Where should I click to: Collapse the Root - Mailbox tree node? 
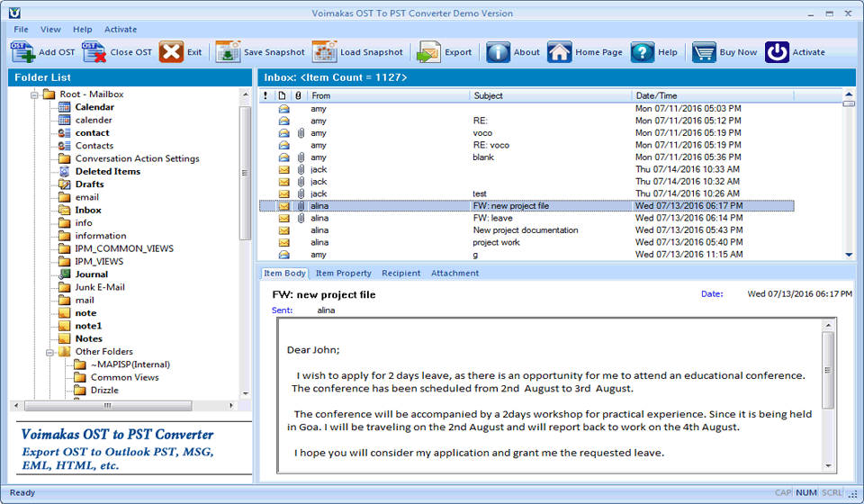pyautogui.click(x=34, y=94)
